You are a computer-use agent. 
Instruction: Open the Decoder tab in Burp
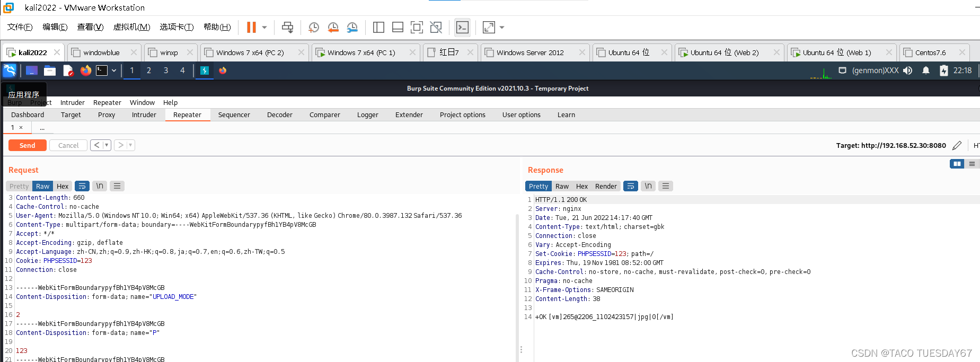click(x=280, y=115)
